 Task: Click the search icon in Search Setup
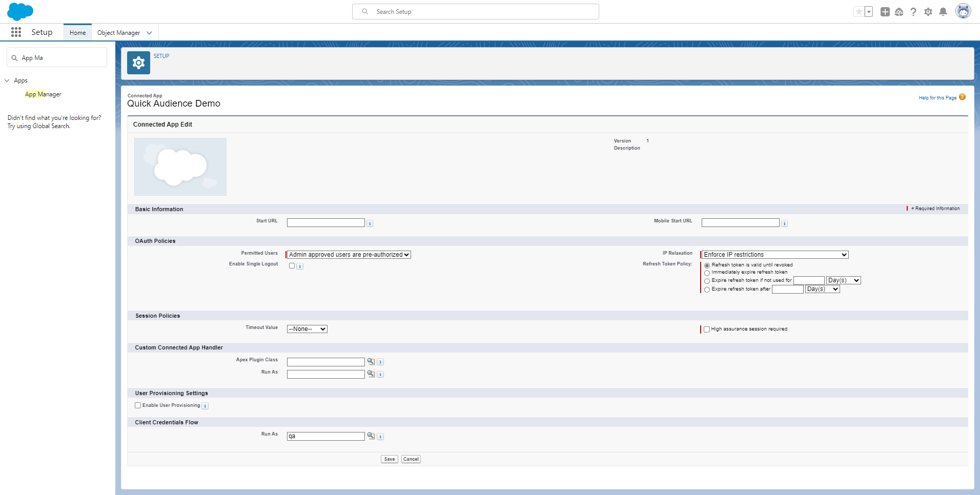[365, 11]
